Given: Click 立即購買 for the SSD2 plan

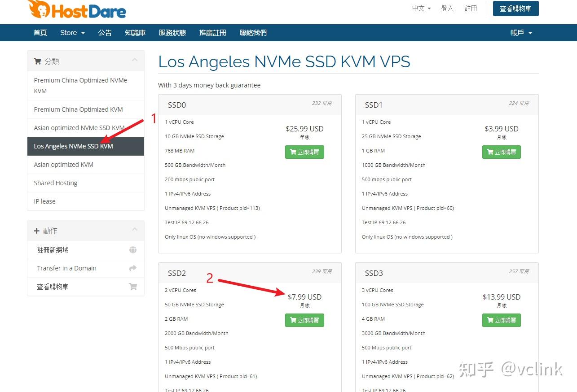Looking at the screenshot, I should pyautogui.click(x=304, y=320).
